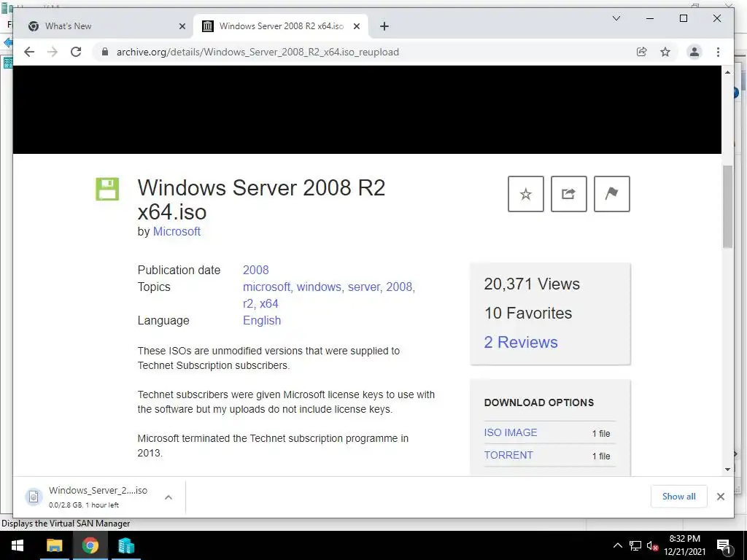Click the muted volume tray icon

[x=652, y=545]
